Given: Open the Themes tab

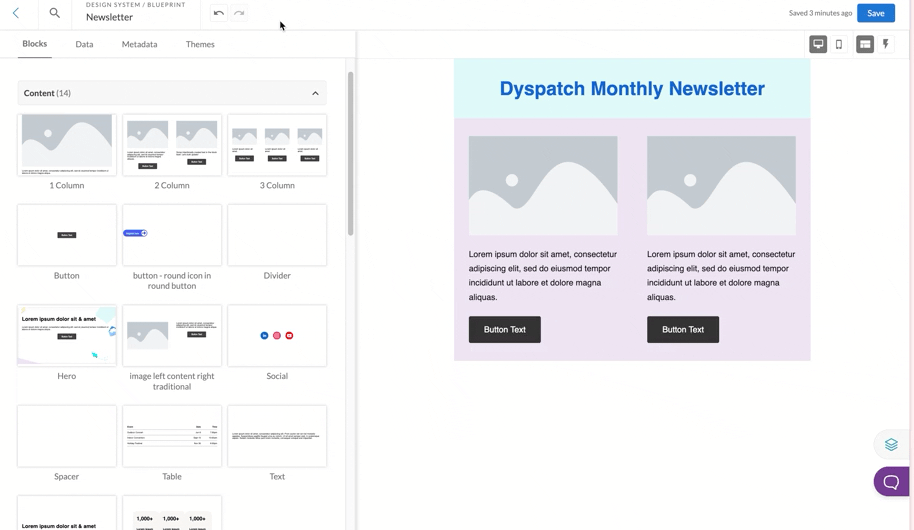Looking at the screenshot, I should click(200, 44).
